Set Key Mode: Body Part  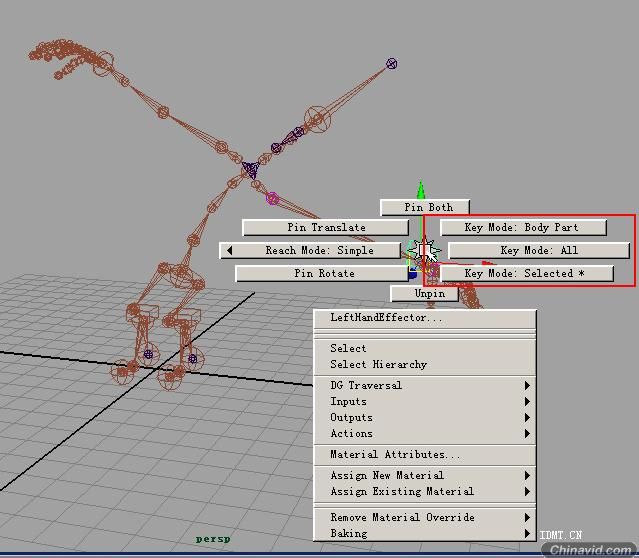point(524,227)
